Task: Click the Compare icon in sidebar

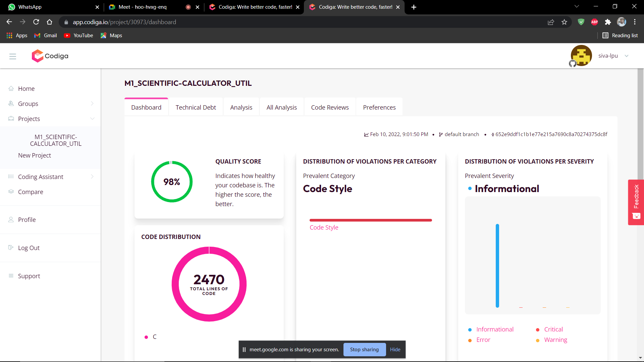Action: point(11,192)
